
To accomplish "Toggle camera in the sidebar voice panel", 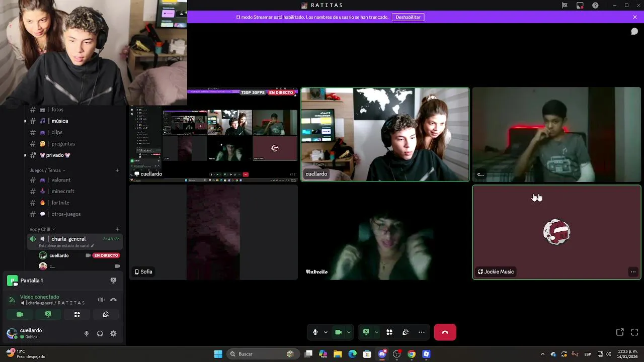I will (20, 314).
